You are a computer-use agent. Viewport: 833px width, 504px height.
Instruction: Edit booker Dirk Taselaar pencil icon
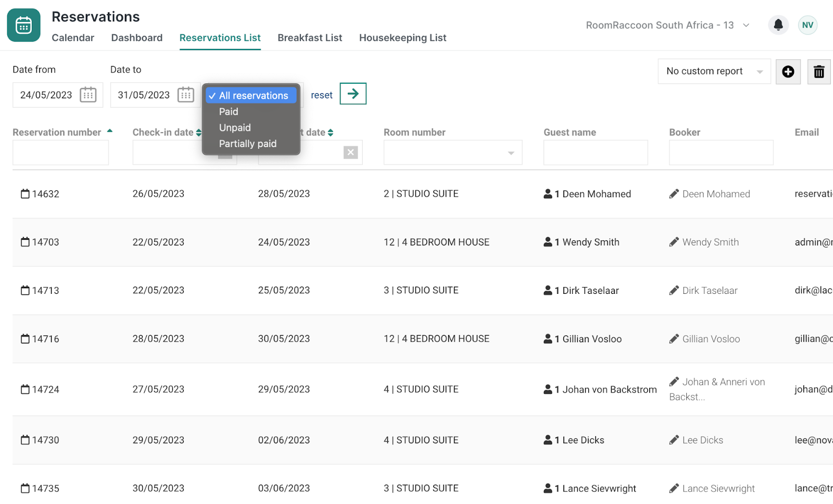(x=674, y=290)
